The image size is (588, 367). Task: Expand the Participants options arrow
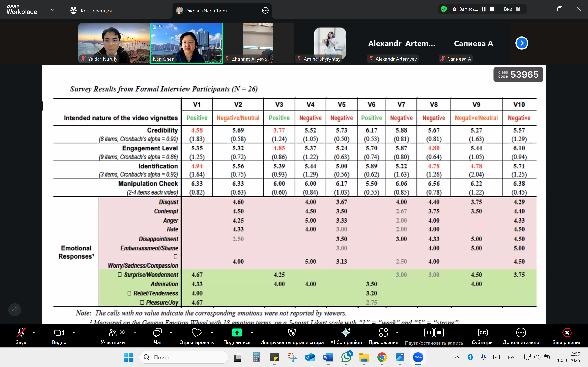[x=135, y=333]
